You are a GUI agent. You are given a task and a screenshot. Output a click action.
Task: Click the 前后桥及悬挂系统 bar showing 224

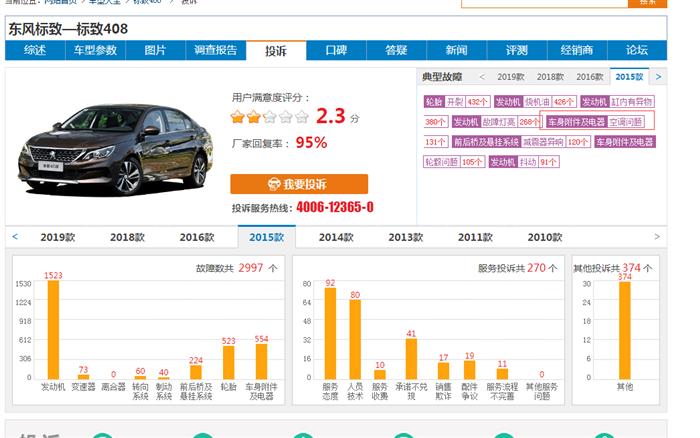coord(196,372)
